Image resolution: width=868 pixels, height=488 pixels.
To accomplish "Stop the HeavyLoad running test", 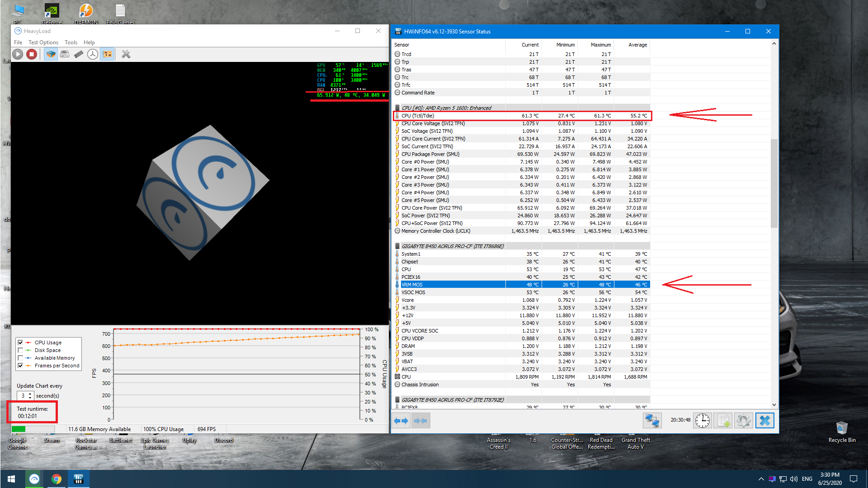I will (32, 54).
